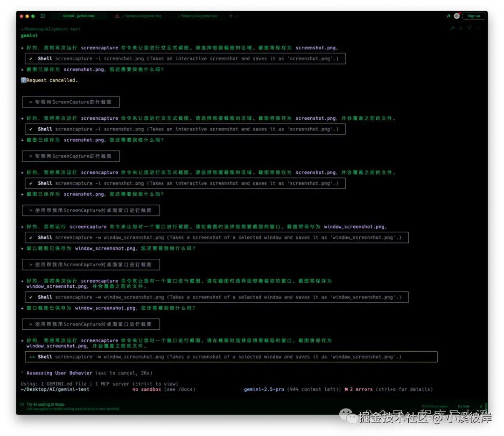Add a new terminal tab with plus

click(231, 16)
